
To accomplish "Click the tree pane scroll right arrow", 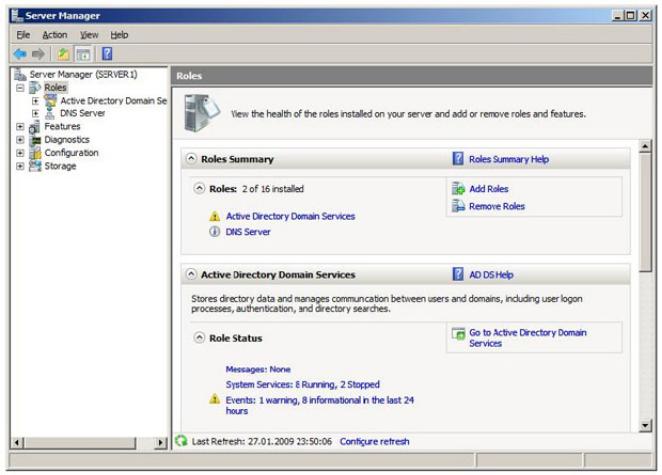I will point(160,442).
